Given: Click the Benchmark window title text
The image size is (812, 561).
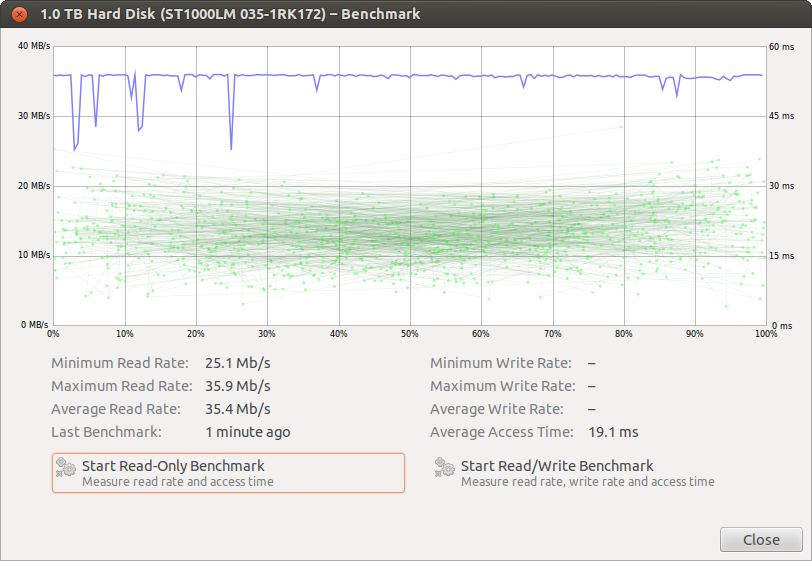Looking at the screenshot, I should click(230, 14).
